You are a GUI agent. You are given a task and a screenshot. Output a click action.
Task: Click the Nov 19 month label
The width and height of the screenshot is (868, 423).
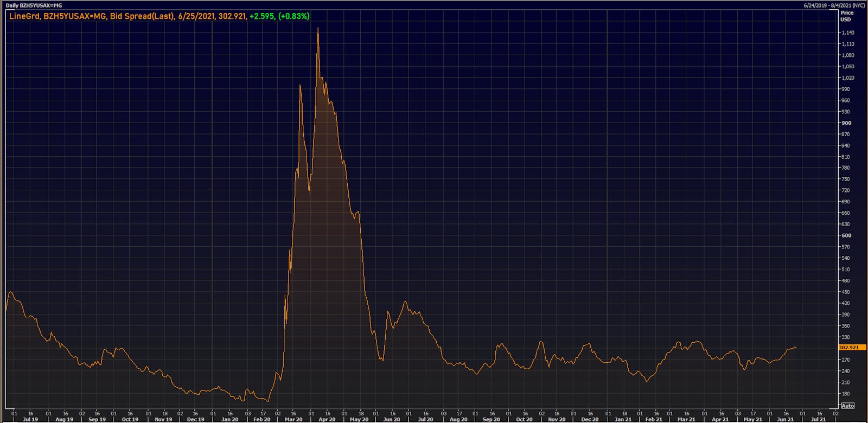click(163, 419)
